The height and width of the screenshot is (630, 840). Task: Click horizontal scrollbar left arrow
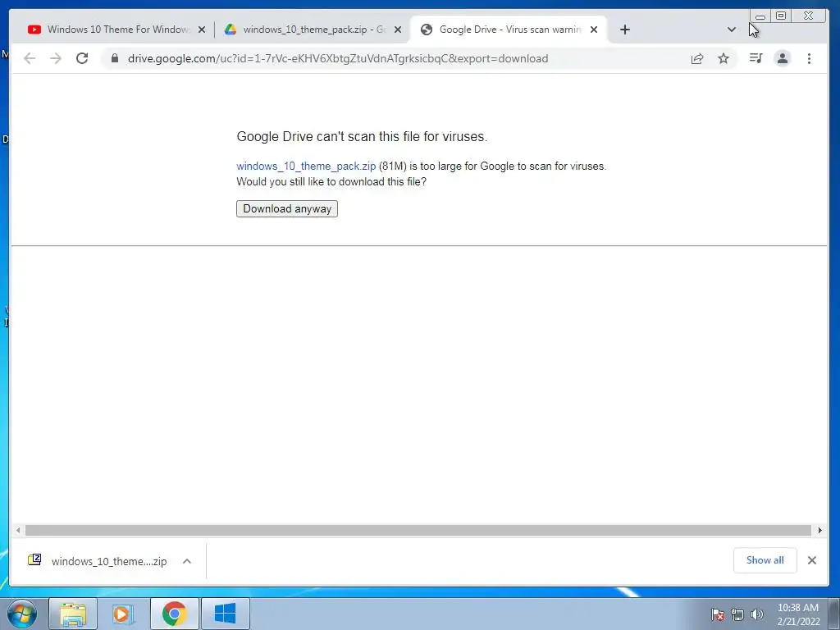[x=18, y=531]
